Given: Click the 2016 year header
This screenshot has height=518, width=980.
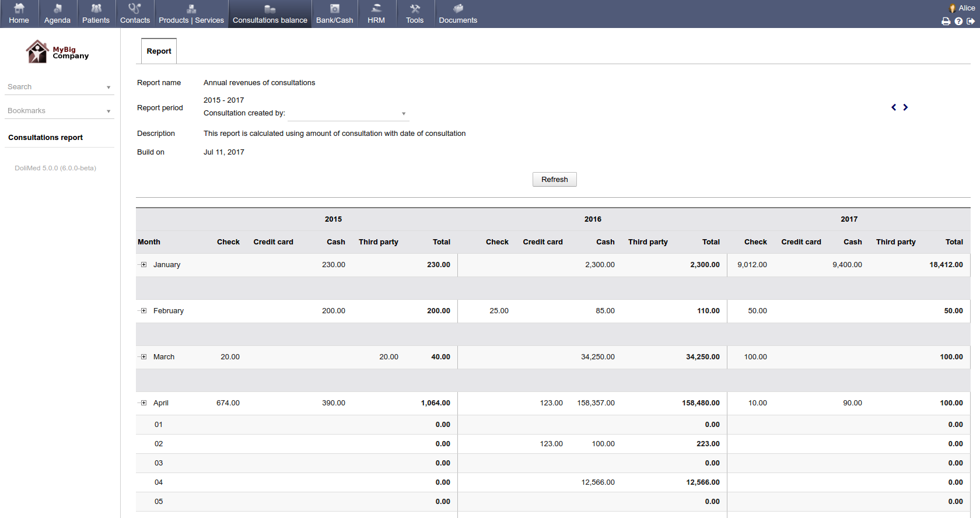Looking at the screenshot, I should point(593,219).
